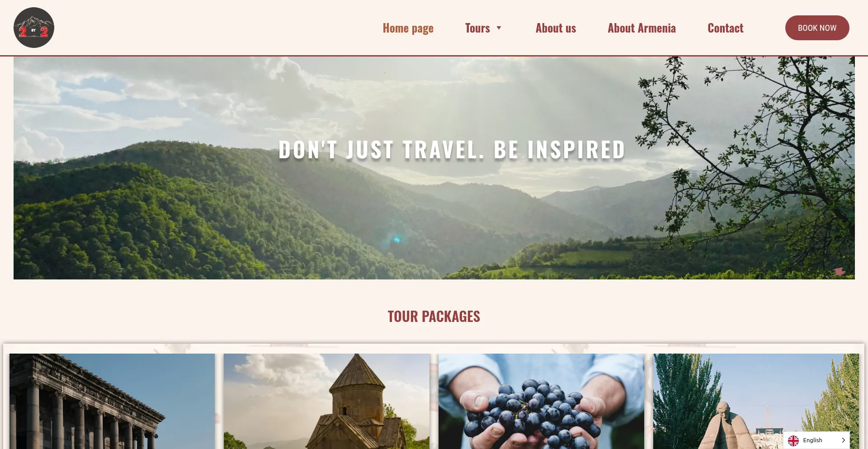The width and height of the screenshot is (868, 449).
Task: Click the 2 BY 2 mountain logo
Action: pyautogui.click(x=34, y=28)
